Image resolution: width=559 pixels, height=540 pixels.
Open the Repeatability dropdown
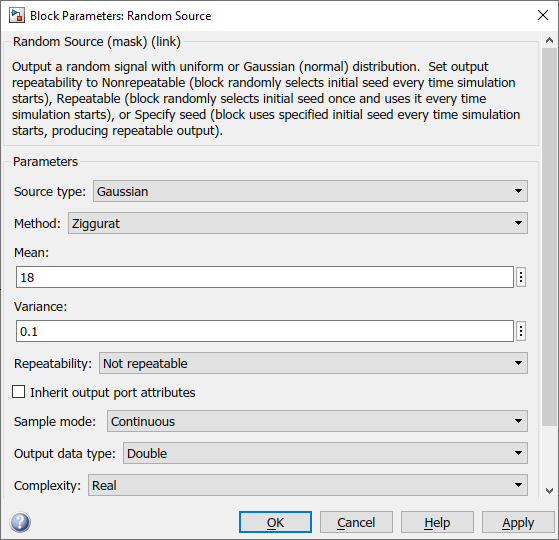click(313, 363)
